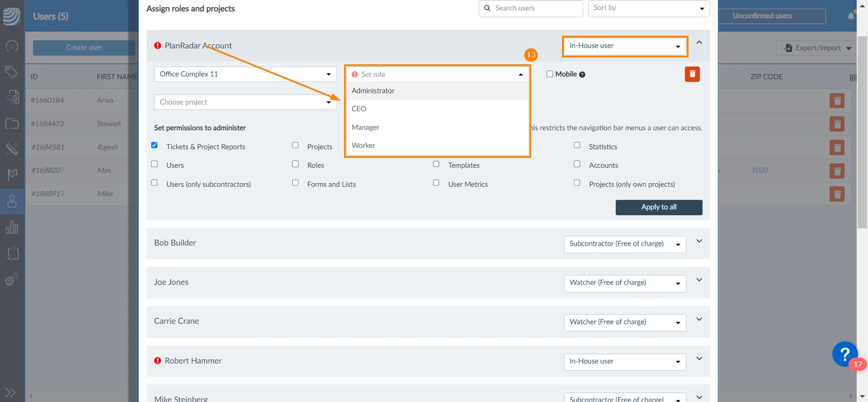
Task: Delete user #1684473 with trash icon
Action: (x=837, y=124)
